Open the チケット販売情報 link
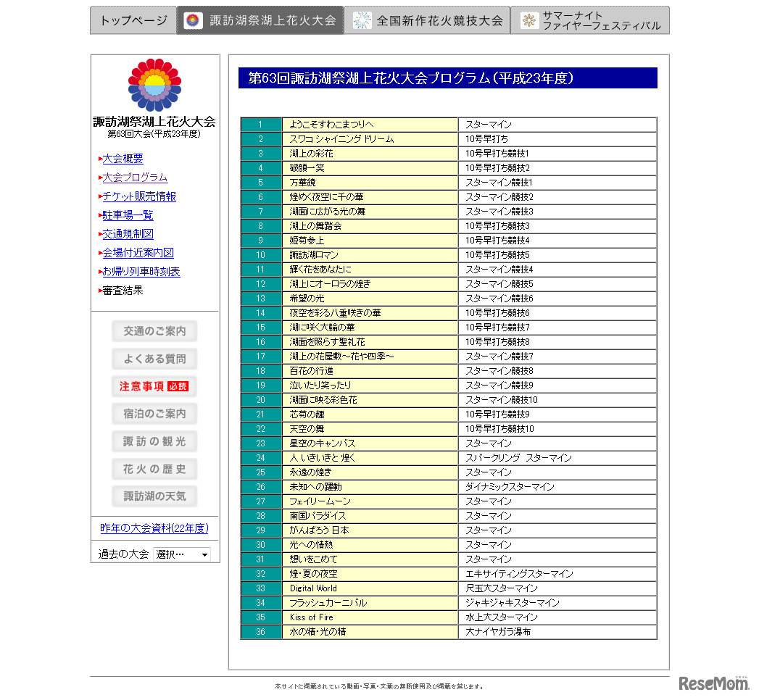 (x=138, y=196)
